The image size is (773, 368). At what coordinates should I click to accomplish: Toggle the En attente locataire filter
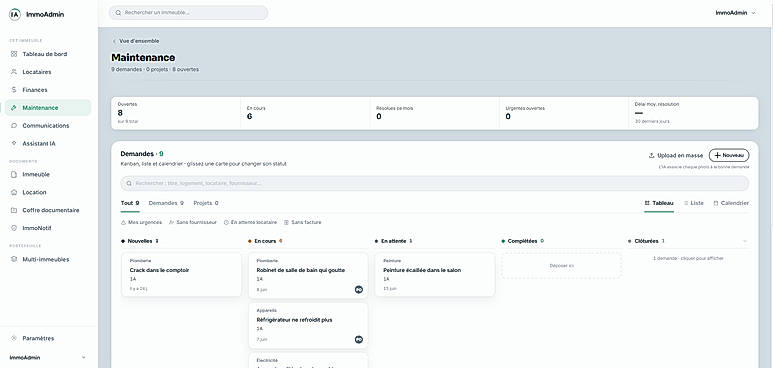[250, 222]
